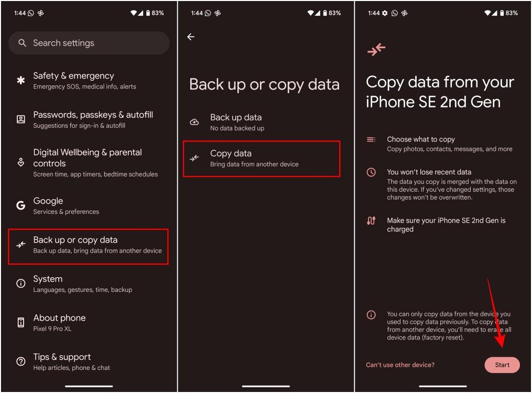Select Make sure your iPhone is charged text
Screen dimensions: 532x393
tap(446, 225)
